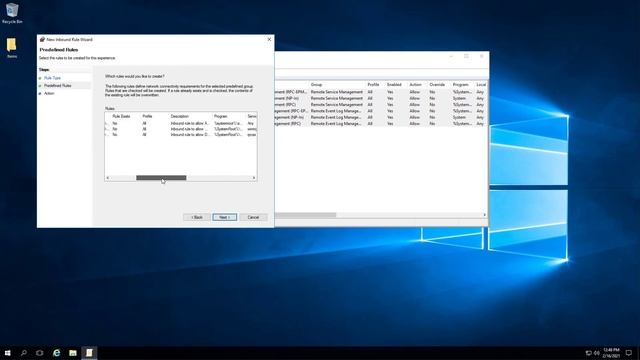This screenshot has height=360, width=640.
Task: Click the wizard Description column header
Action: pos(180,116)
